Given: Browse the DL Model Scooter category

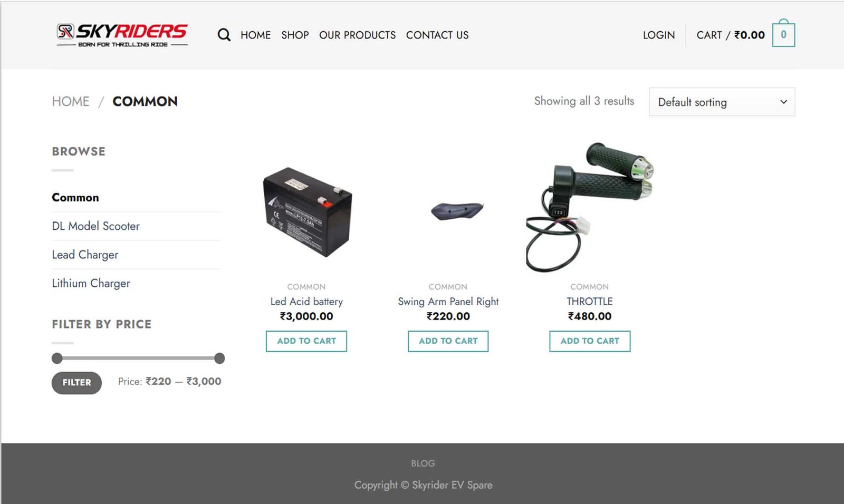Looking at the screenshot, I should coord(95,226).
